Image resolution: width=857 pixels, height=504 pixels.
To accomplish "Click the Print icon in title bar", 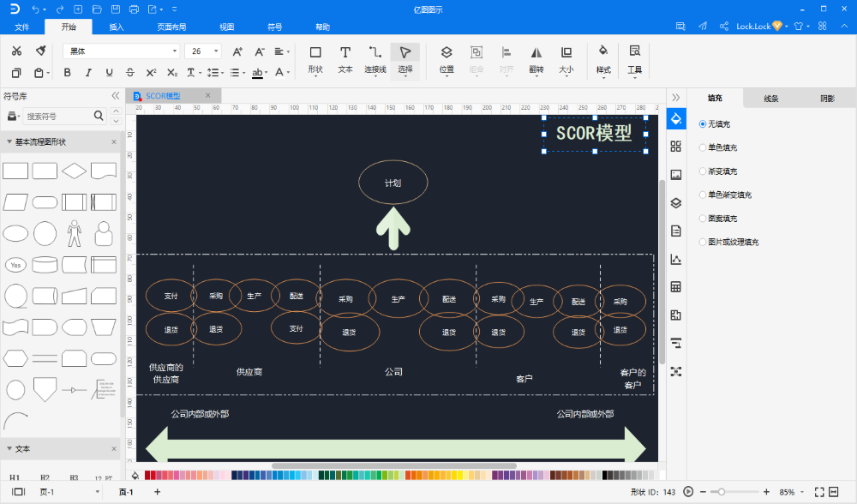I will pyautogui.click(x=134, y=9).
